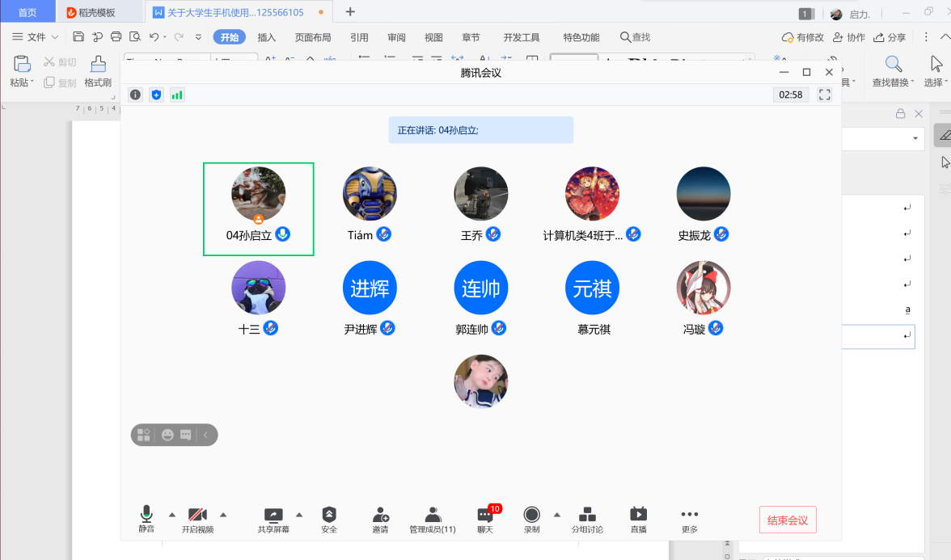Click the network signal strength icon
The width and height of the screenshot is (951, 560).
176,95
